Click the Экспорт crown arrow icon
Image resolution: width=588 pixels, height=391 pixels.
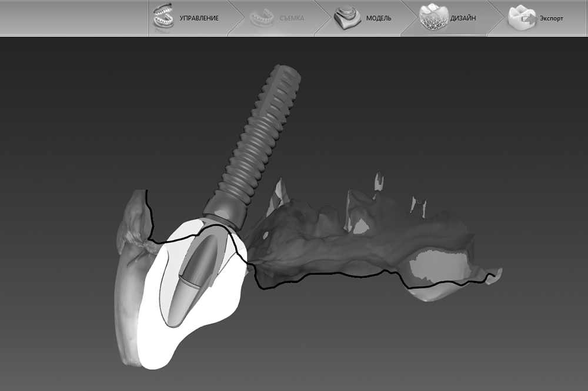point(523,18)
